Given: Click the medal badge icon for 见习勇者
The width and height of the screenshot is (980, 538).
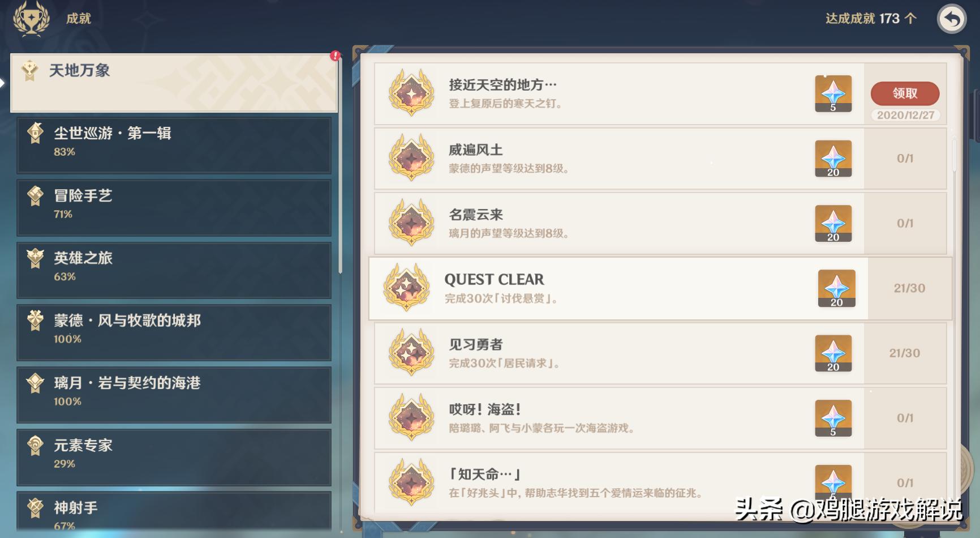Looking at the screenshot, I should pos(411,353).
